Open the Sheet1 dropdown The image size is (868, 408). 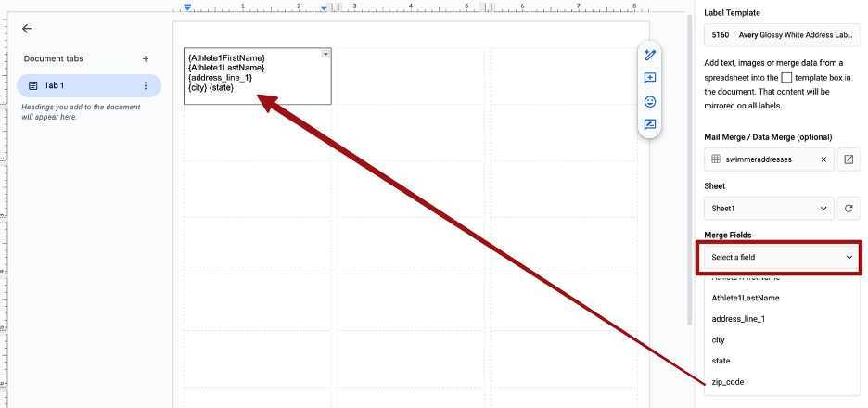[x=769, y=209]
